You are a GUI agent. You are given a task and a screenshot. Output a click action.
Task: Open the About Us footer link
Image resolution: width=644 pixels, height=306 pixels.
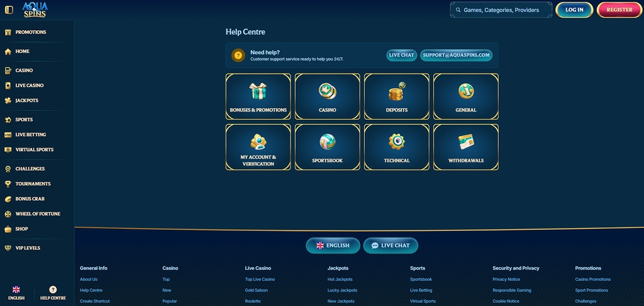[89, 280]
